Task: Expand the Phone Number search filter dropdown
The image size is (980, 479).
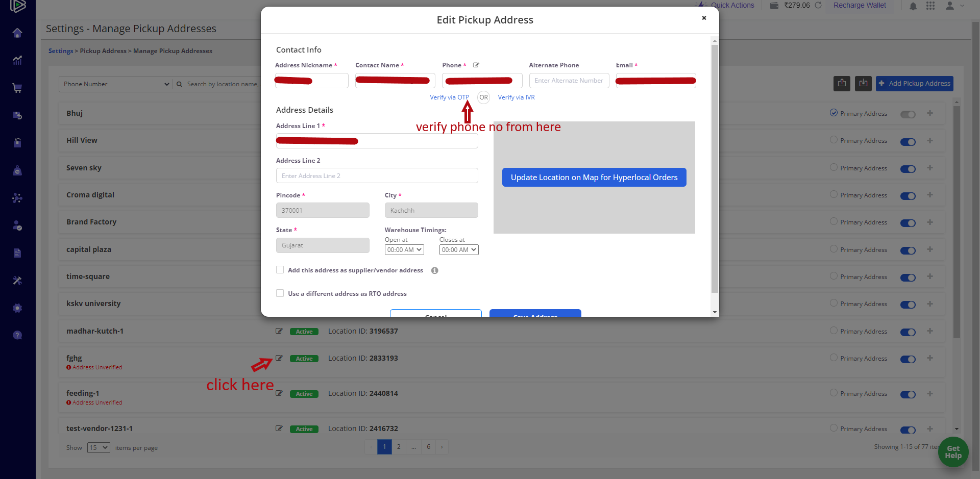Action: pyautogui.click(x=115, y=84)
